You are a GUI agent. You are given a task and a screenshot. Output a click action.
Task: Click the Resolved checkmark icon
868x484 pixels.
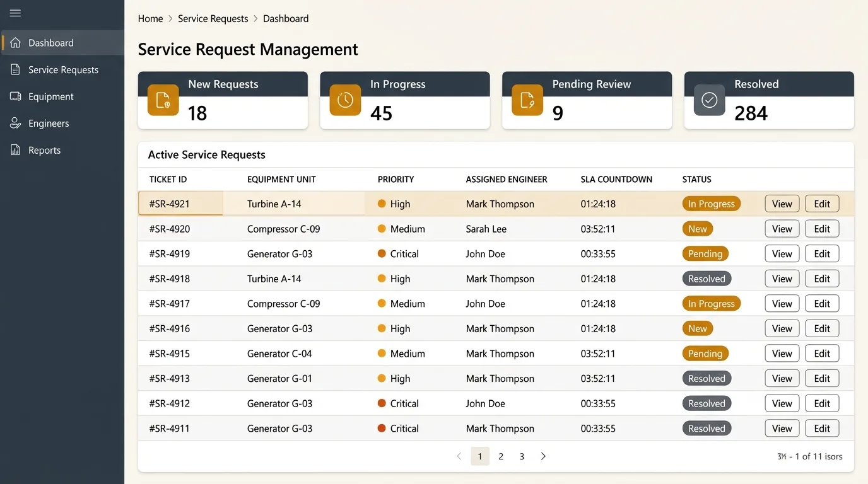tap(710, 100)
